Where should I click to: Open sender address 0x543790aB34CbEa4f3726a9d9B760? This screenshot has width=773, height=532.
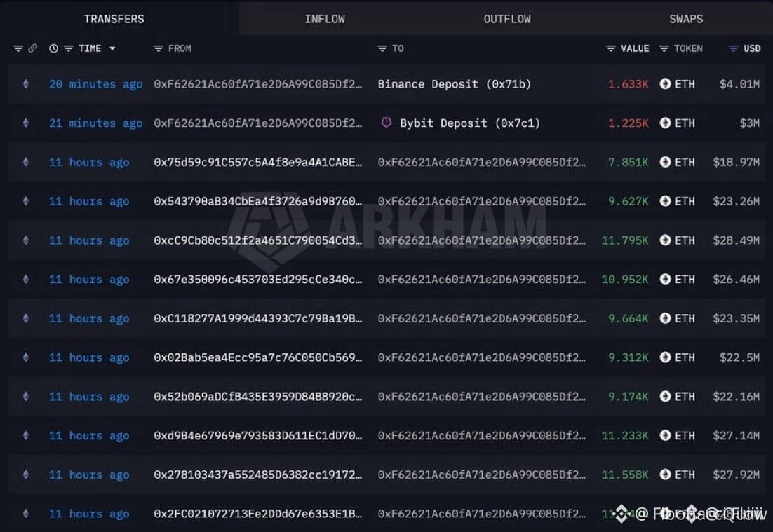tap(258, 201)
